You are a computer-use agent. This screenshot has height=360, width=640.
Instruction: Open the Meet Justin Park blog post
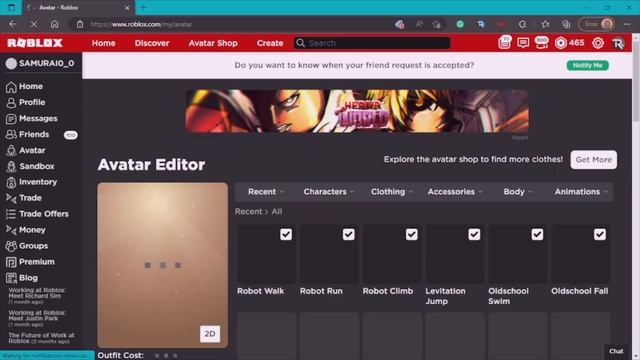click(x=36, y=318)
